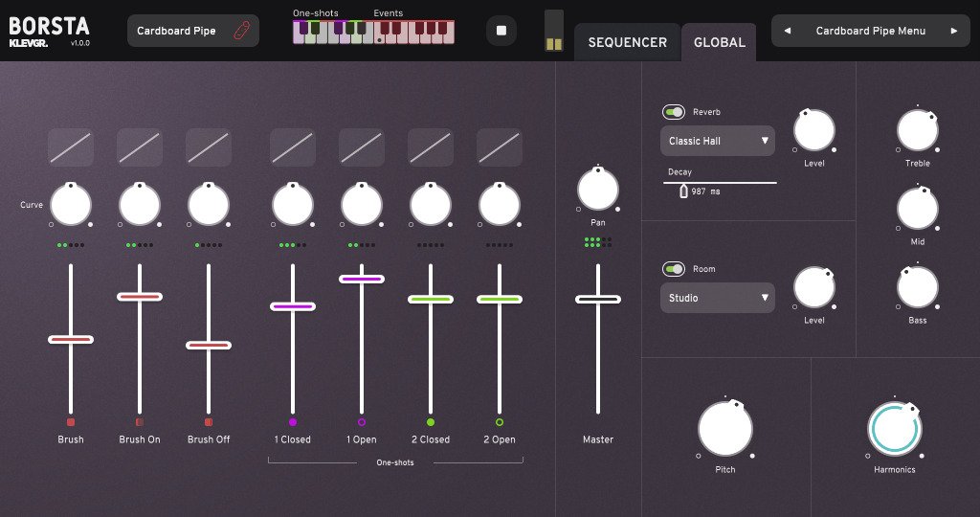
Task: Click the BORSTA Klevgr logo
Action: point(50,31)
